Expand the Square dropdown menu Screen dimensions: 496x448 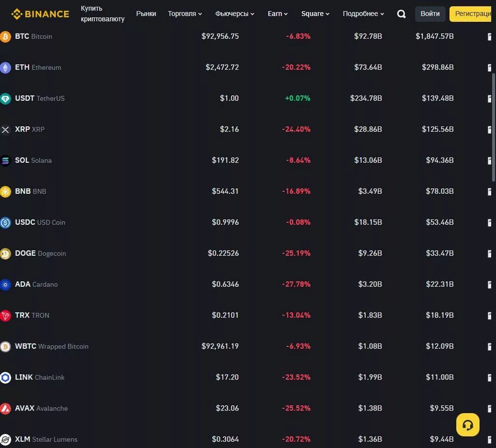click(315, 14)
